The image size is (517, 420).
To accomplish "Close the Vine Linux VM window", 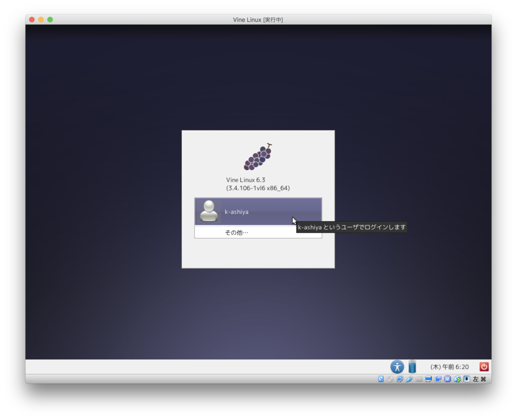I will tap(32, 20).
